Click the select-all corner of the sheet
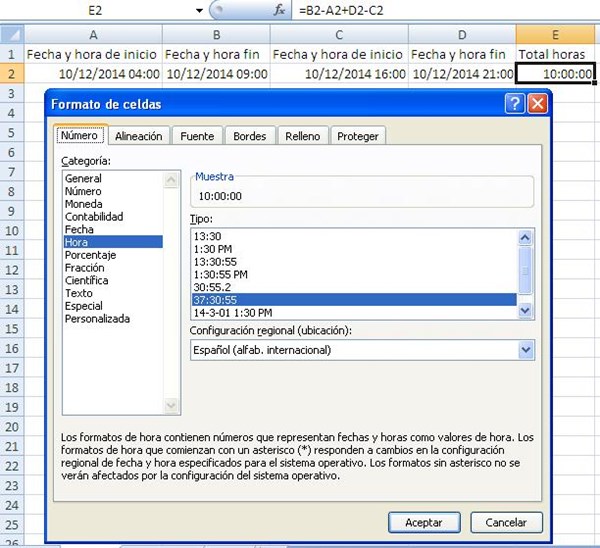This screenshot has width=600, height=548. click(x=12, y=35)
